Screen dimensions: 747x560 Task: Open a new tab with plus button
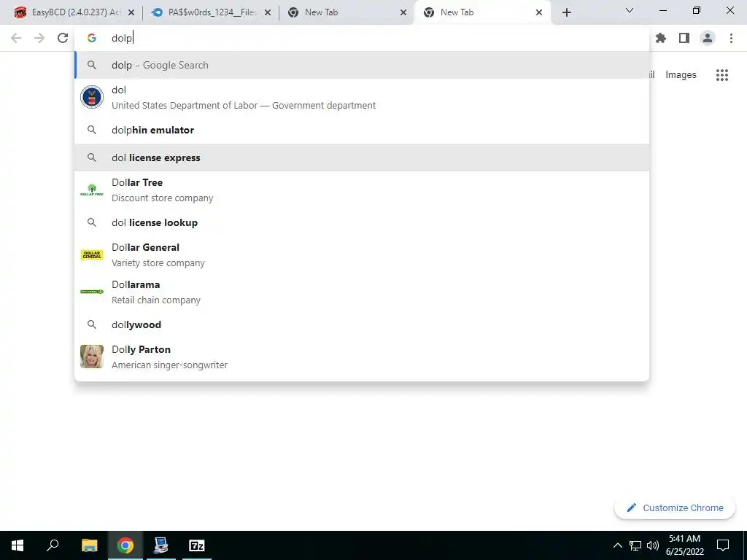[x=566, y=12]
